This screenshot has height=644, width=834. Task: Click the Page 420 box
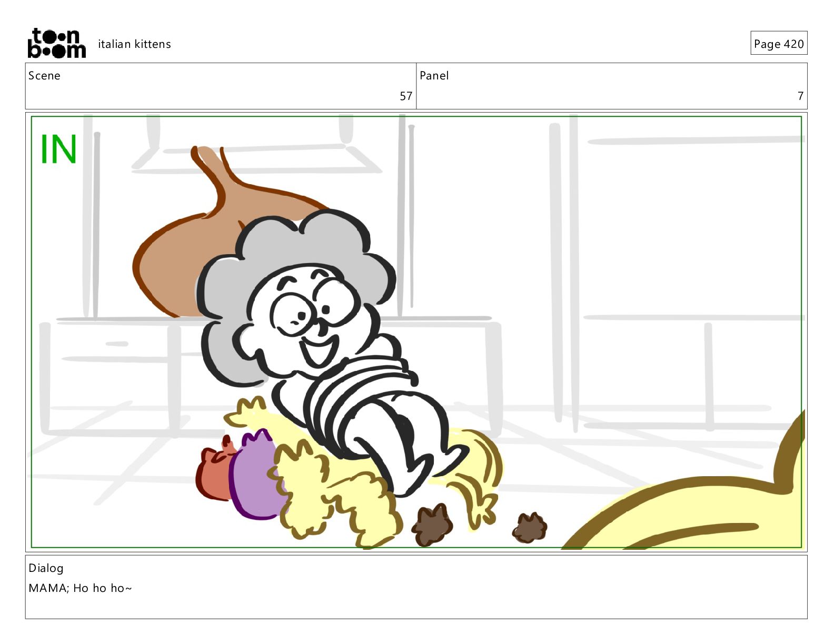(x=779, y=43)
